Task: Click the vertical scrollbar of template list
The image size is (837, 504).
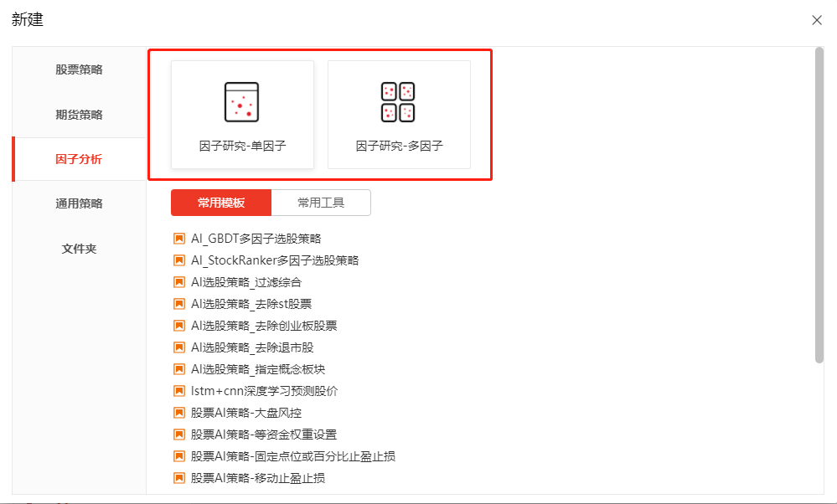Action: point(819,205)
